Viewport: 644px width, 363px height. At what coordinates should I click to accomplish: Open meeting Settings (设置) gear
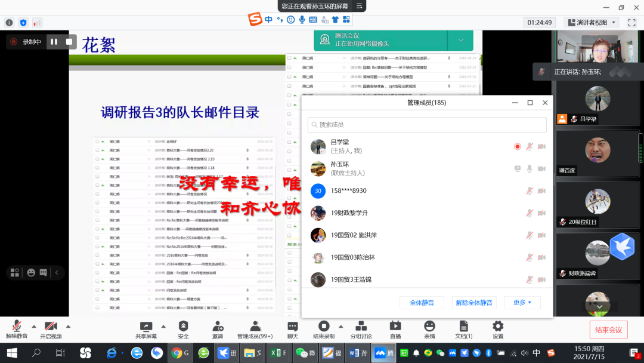click(498, 327)
